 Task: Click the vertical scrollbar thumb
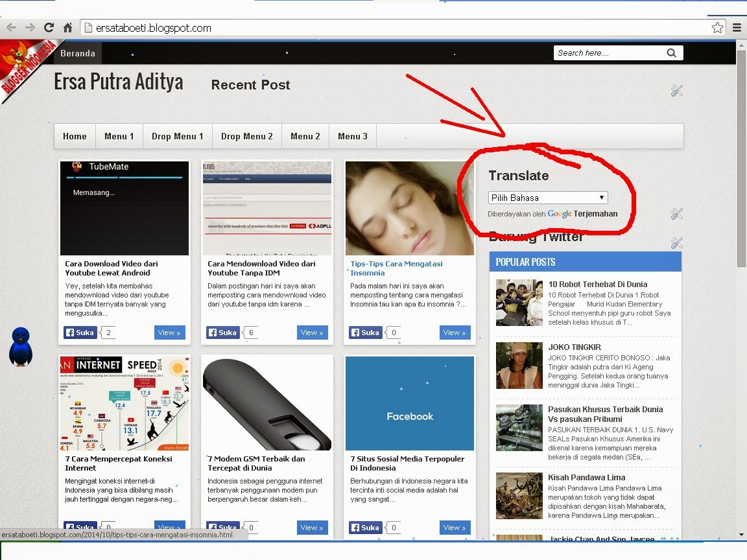pyautogui.click(x=741, y=158)
